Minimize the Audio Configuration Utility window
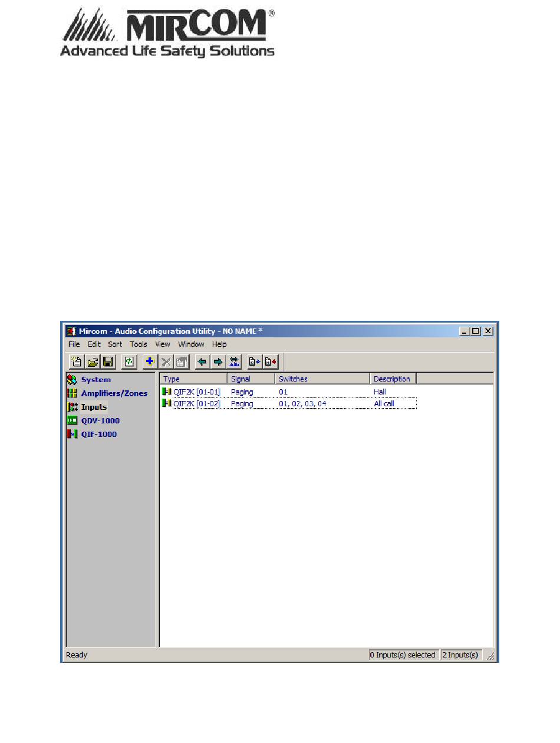560x743 pixels. [x=466, y=331]
